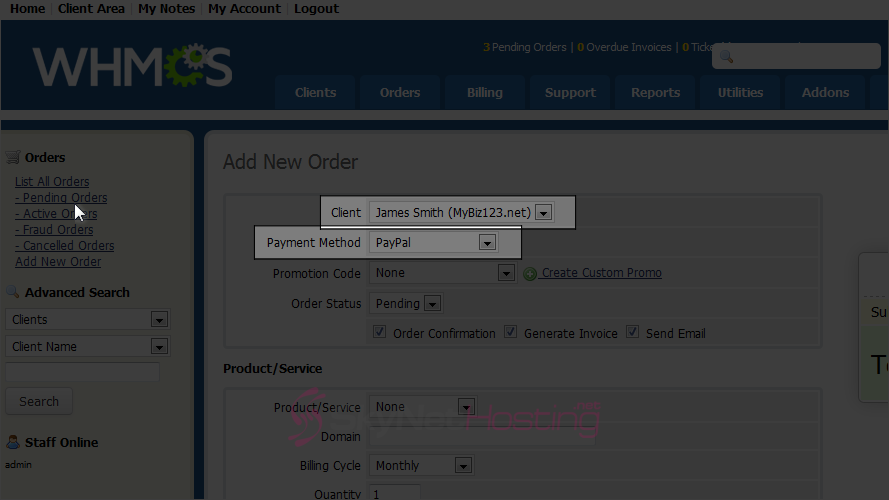Click the 0 Overdue Invoices header link
The image size is (889, 500).
624,47
